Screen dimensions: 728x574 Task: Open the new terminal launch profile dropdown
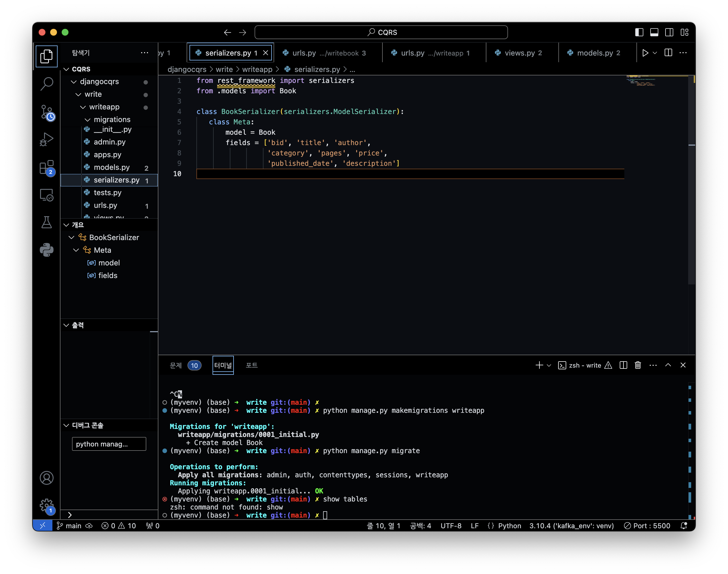tap(549, 365)
